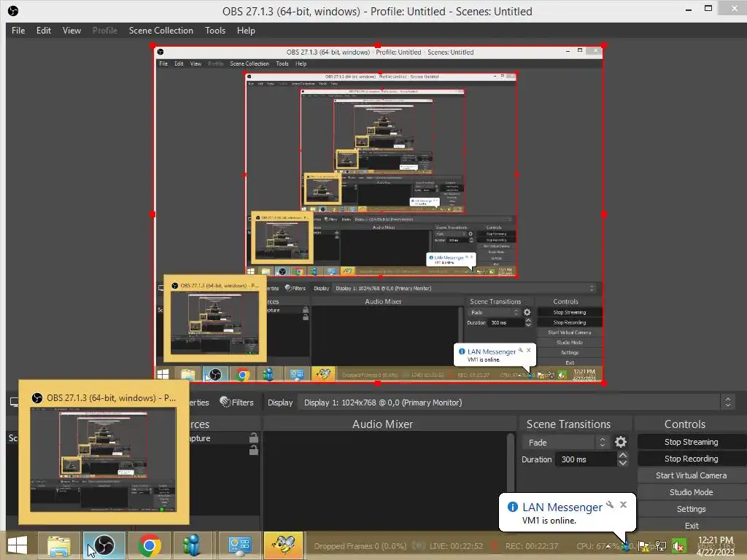Click the Action Center flag tray icon
The height and width of the screenshot is (560, 747).
(644, 546)
